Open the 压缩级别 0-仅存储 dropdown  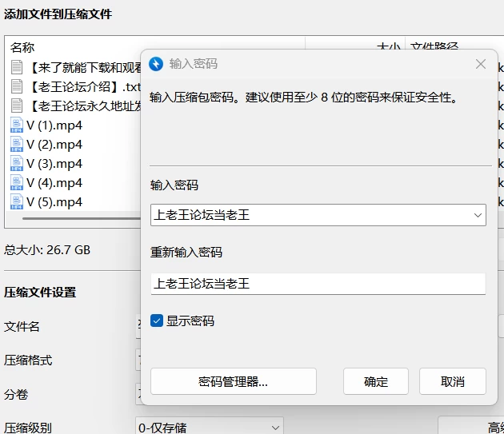210,428
